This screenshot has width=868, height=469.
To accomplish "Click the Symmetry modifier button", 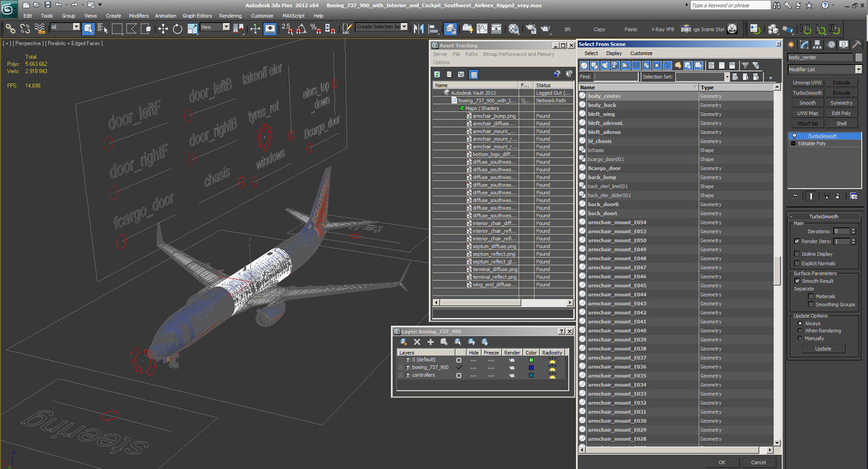I will pos(841,103).
